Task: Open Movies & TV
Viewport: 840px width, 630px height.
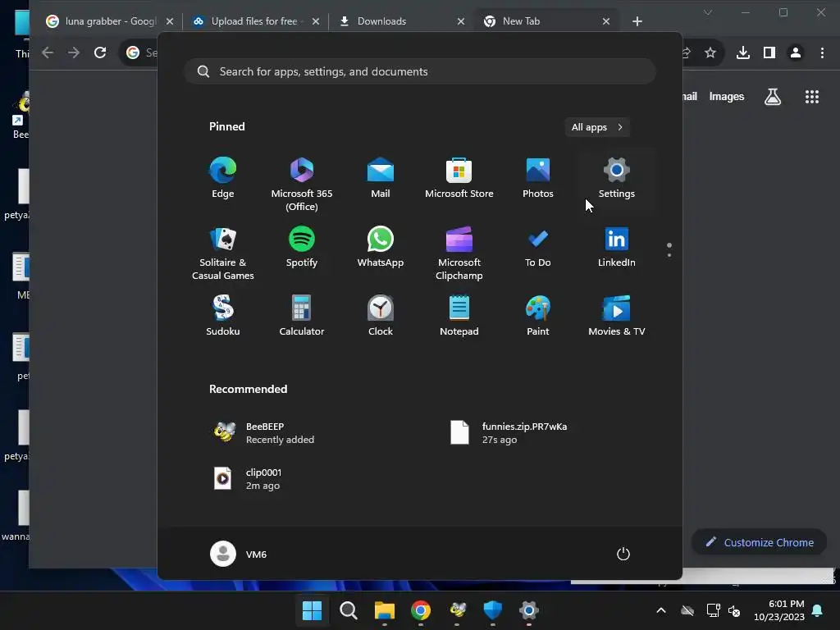Action: coord(617,316)
